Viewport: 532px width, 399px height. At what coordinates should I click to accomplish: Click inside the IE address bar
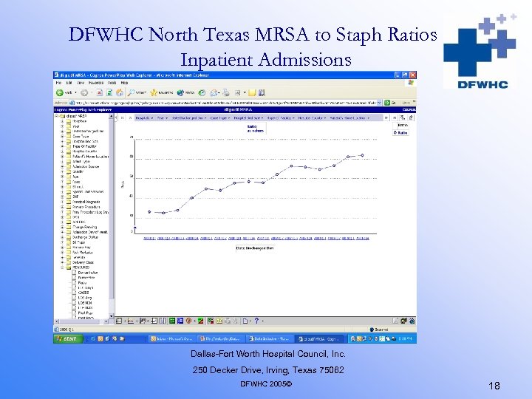[x=224, y=103]
